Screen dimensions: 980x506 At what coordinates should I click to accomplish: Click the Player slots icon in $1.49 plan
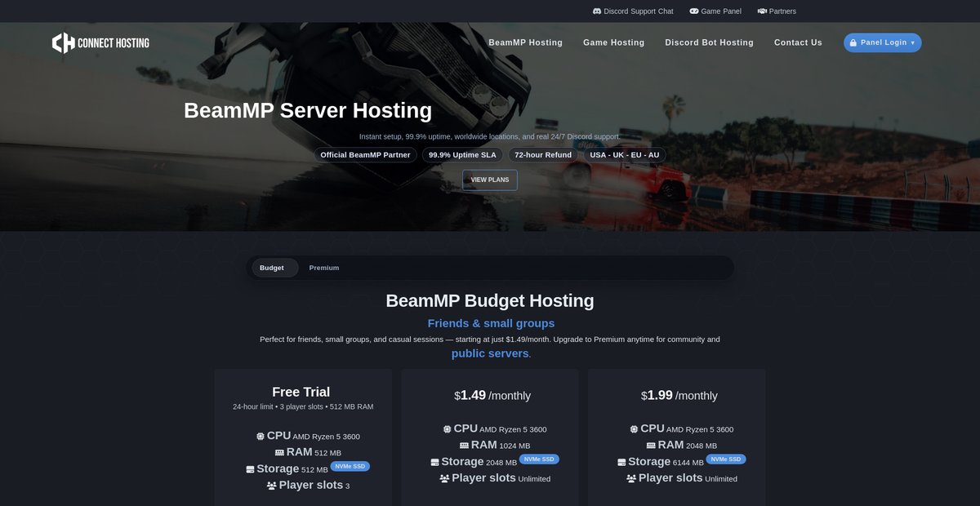[x=445, y=478]
